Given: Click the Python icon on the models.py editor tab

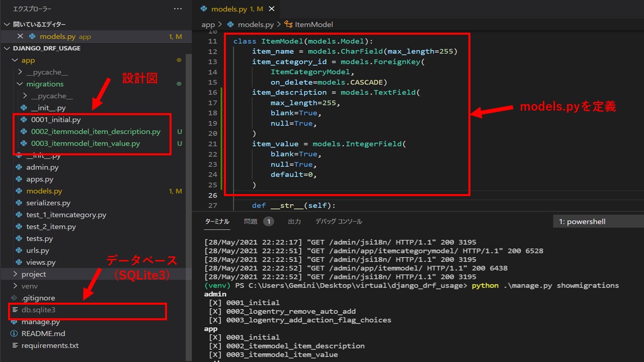Looking at the screenshot, I should 204,9.
